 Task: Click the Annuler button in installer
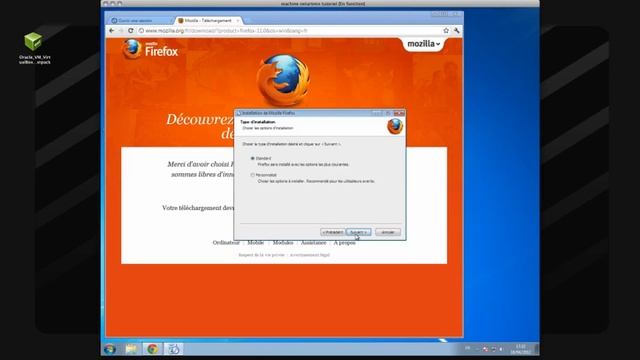(388, 232)
